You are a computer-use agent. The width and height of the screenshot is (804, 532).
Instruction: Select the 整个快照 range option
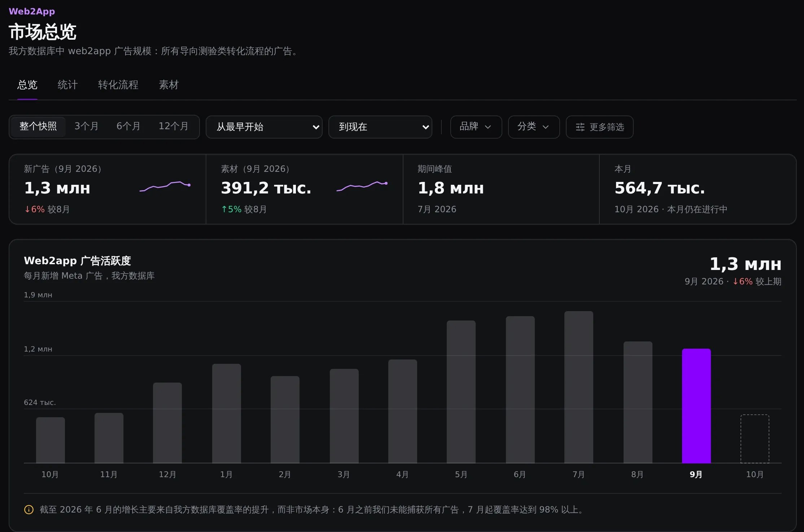point(38,127)
